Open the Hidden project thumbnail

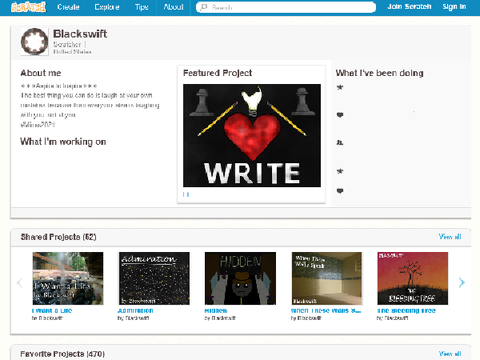240,278
